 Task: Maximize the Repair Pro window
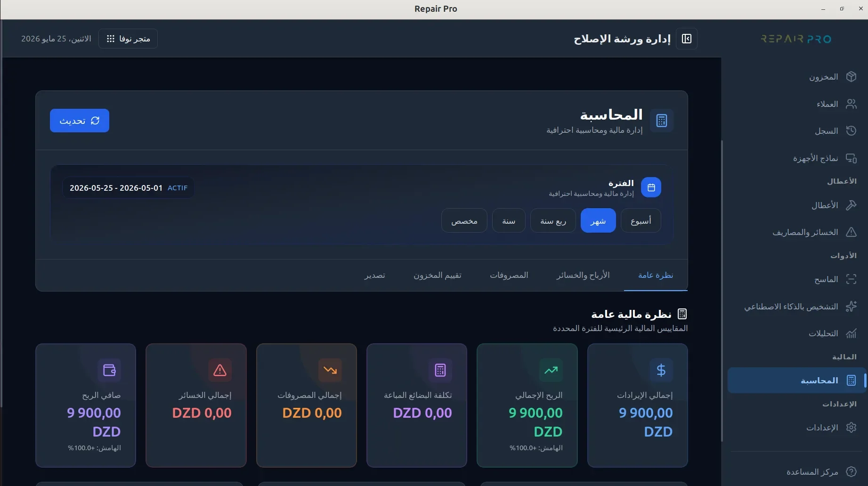[842, 8]
